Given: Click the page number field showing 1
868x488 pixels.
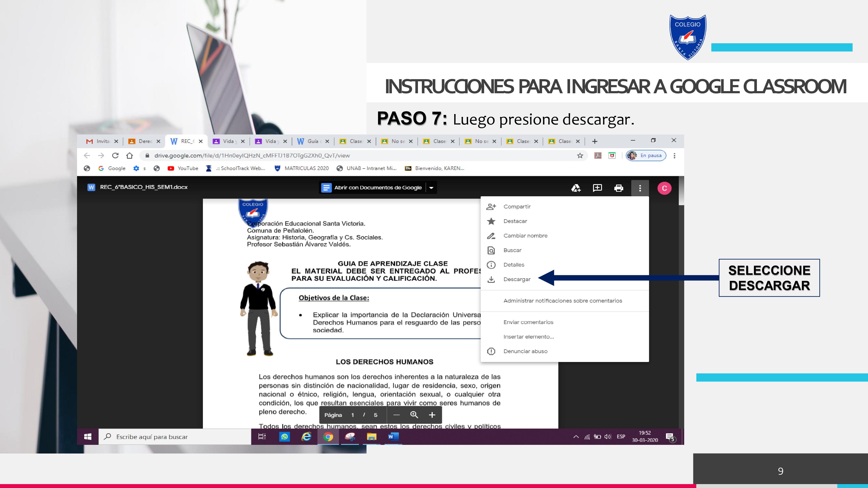Looking at the screenshot, I should click(x=352, y=415).
